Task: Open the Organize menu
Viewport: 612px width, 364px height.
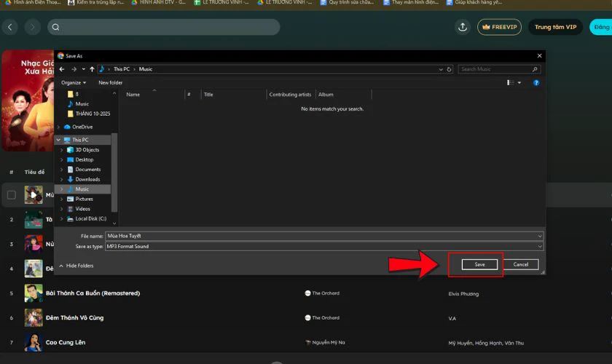Action: click(73, 83)
